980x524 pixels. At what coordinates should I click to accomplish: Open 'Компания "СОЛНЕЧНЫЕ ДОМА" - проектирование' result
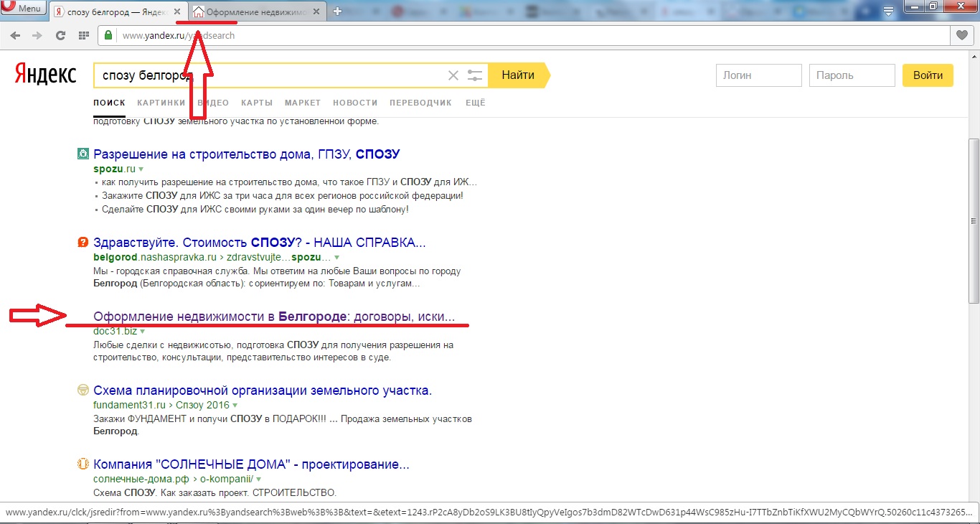[x=251, y=464]
